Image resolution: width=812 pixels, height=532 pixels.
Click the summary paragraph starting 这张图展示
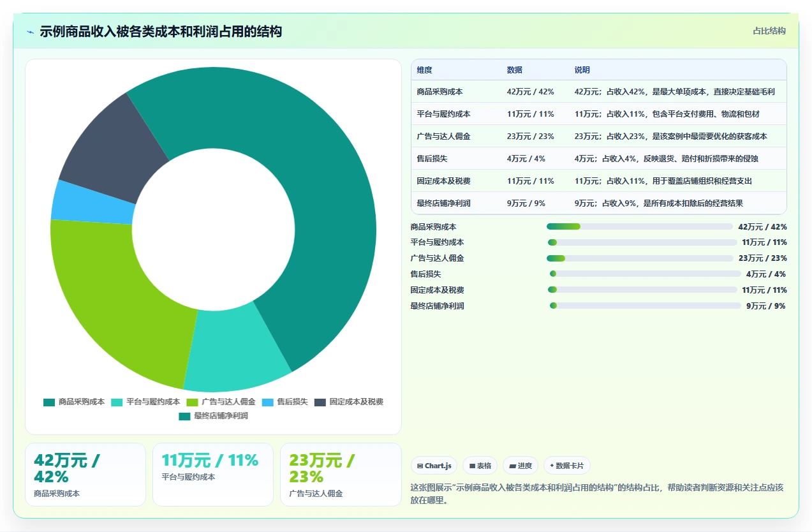tap(597, 494)
